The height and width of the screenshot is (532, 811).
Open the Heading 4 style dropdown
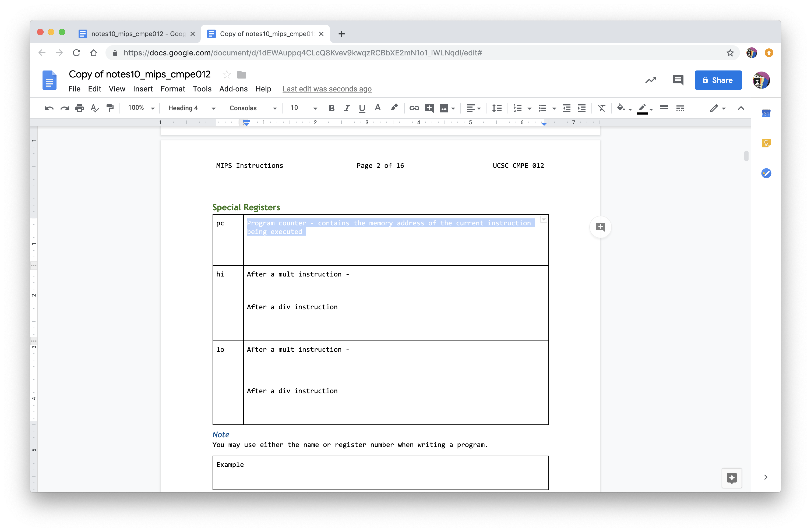tap(190, 108)
